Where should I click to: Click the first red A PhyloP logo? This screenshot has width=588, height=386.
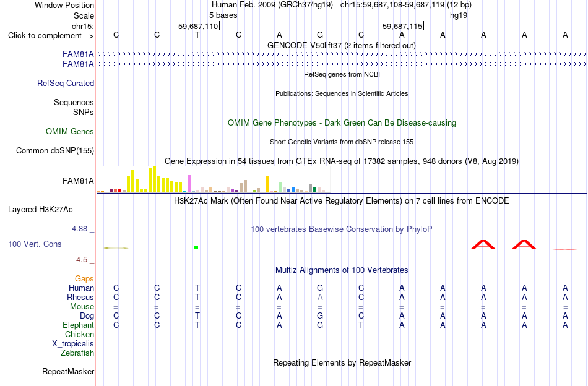[x=483, y=245]
